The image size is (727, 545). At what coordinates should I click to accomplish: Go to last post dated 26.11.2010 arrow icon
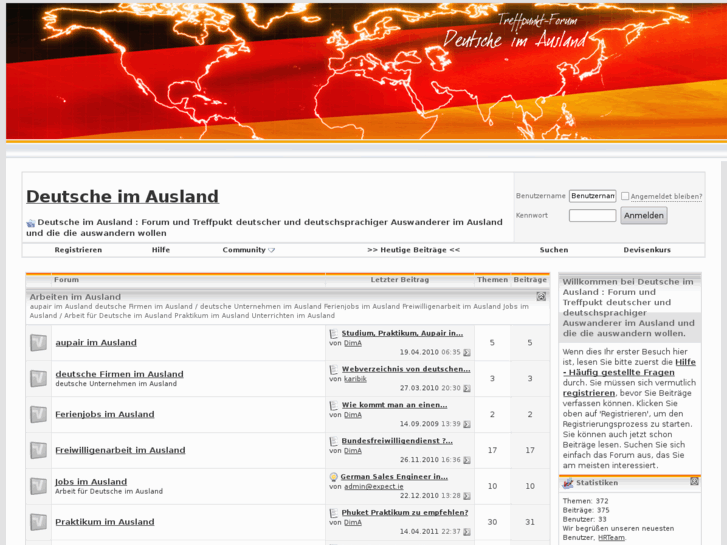tap(466, 460)
